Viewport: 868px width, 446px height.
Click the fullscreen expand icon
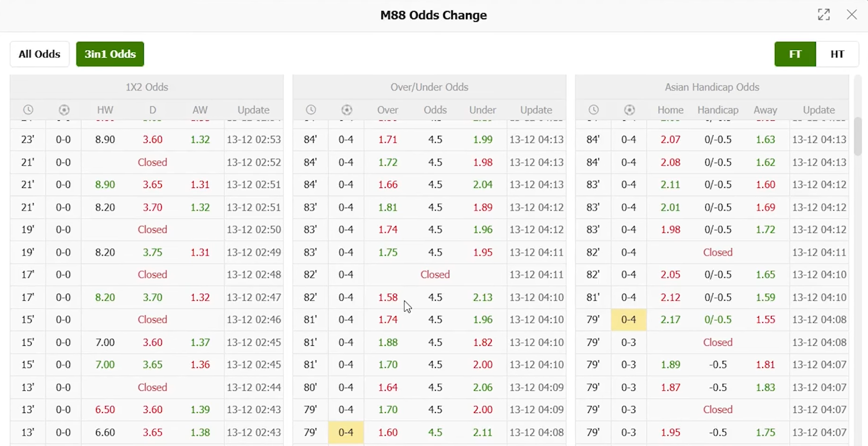pyautogui.click(x=824, y=14)
